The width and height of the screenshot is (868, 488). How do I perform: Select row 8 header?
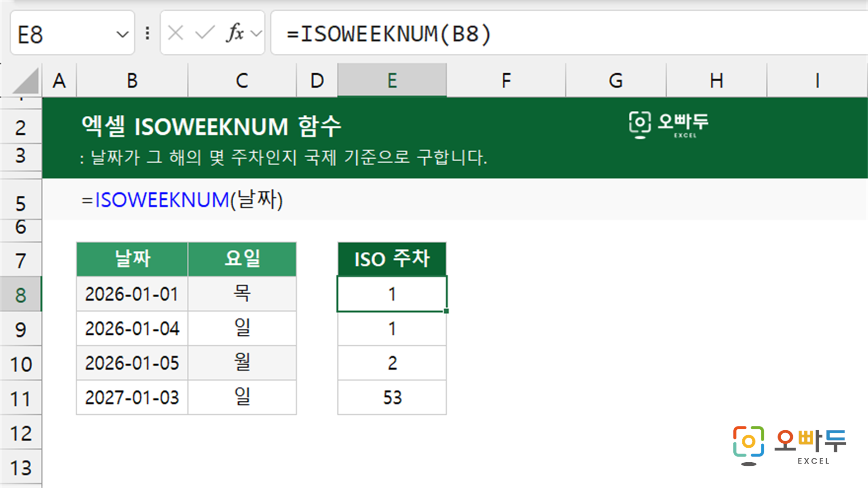pos(21,295)
